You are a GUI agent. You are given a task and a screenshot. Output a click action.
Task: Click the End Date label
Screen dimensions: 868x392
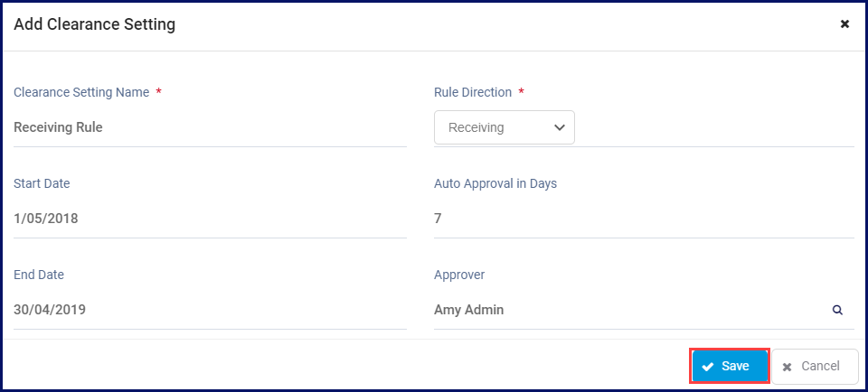(x=39, y=275)
